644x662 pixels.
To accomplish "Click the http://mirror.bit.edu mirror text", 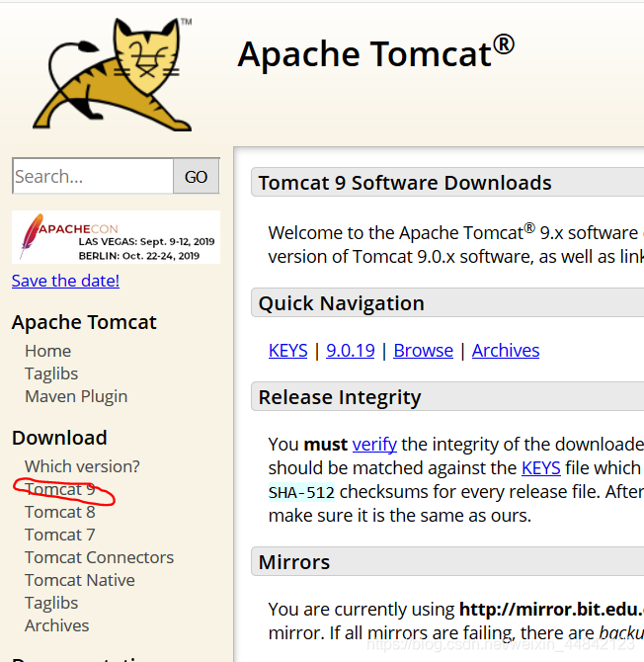I will [551, 610].
